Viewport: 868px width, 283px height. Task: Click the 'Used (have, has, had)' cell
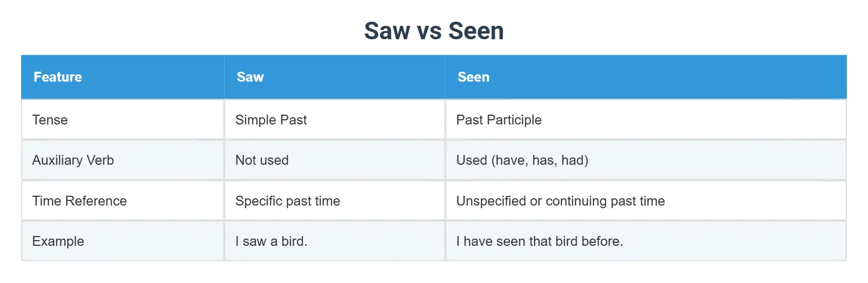point(522,160)
